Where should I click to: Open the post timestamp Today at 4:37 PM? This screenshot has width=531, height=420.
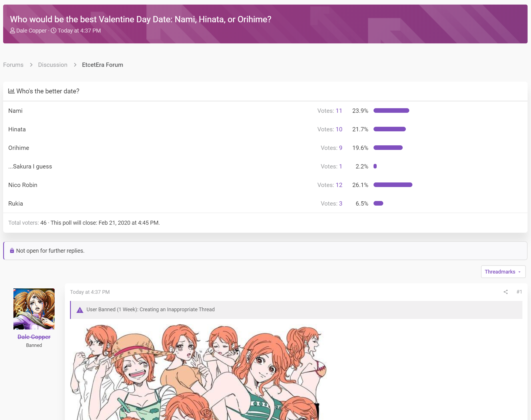click(90, 292)
